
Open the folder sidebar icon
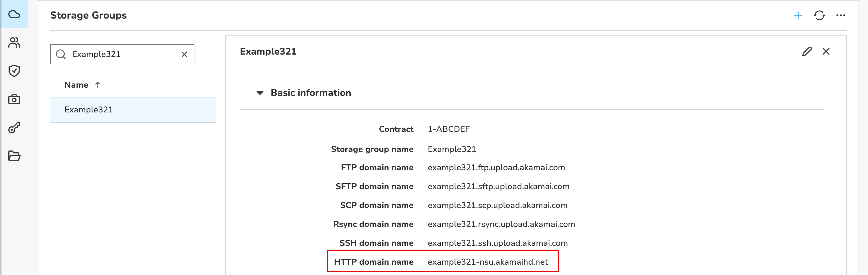14,156
